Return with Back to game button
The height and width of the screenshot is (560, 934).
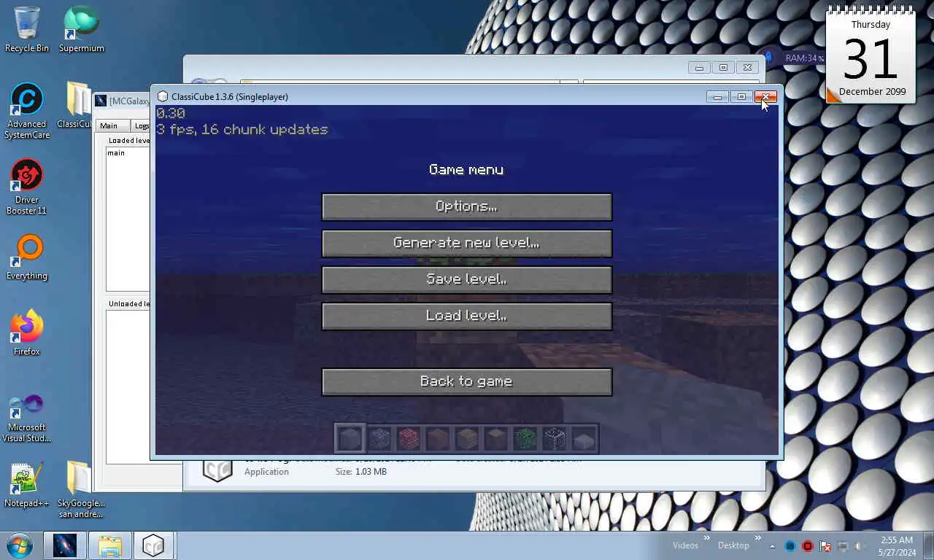(x=466, y=381)
